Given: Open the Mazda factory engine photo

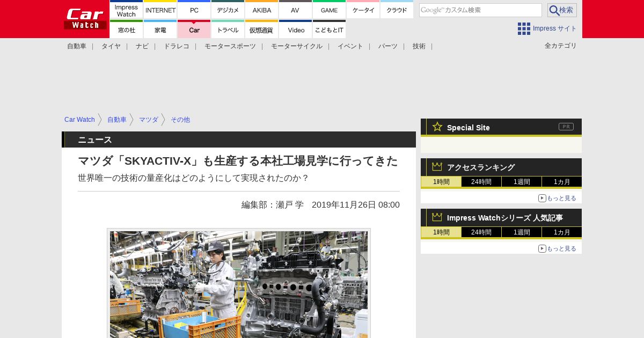Looking at the screenshot, I should tap(239, 284).
